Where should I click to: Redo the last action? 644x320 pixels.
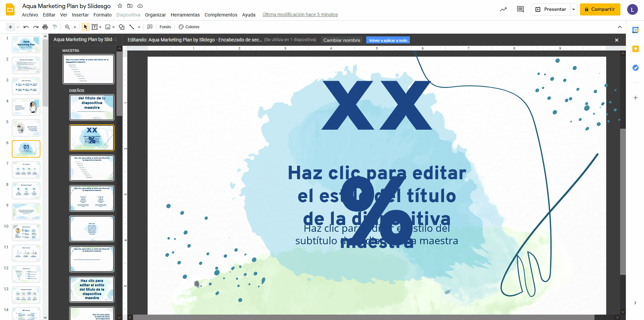coord(36,27)
